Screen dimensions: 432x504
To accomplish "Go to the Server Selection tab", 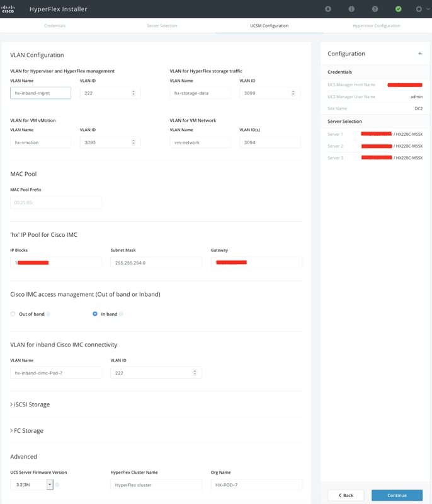I will point(162,26).
